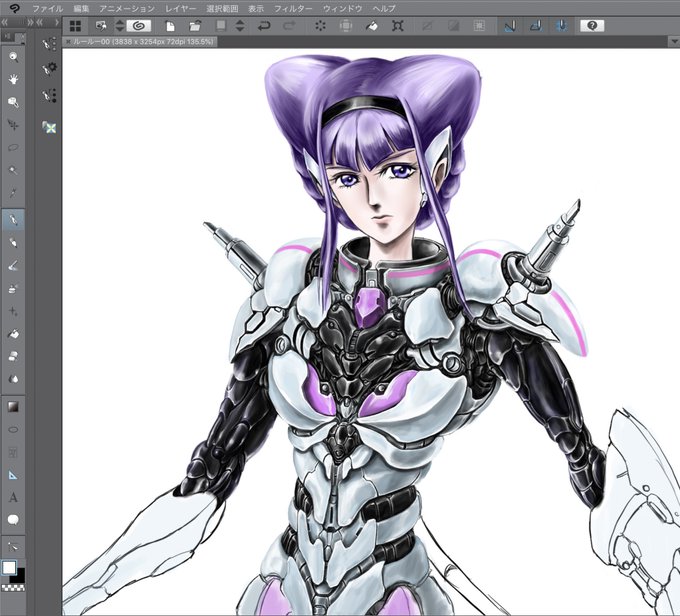Click the Save icon in command bar

click(x=221, y=26)
